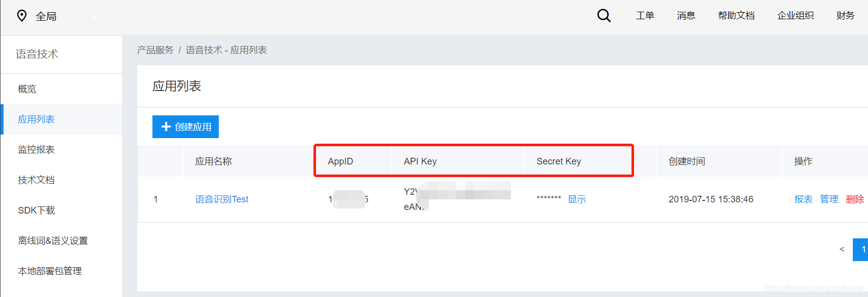Viewport: 868px width, 297px height.
Task: Go to previous page with < arrow
Action: [842, 249]
